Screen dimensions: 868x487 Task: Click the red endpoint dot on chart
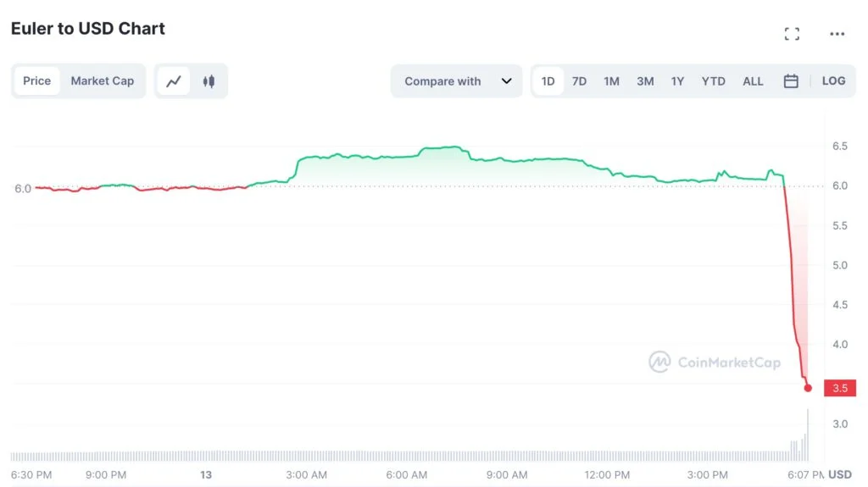tap(808, 388)
